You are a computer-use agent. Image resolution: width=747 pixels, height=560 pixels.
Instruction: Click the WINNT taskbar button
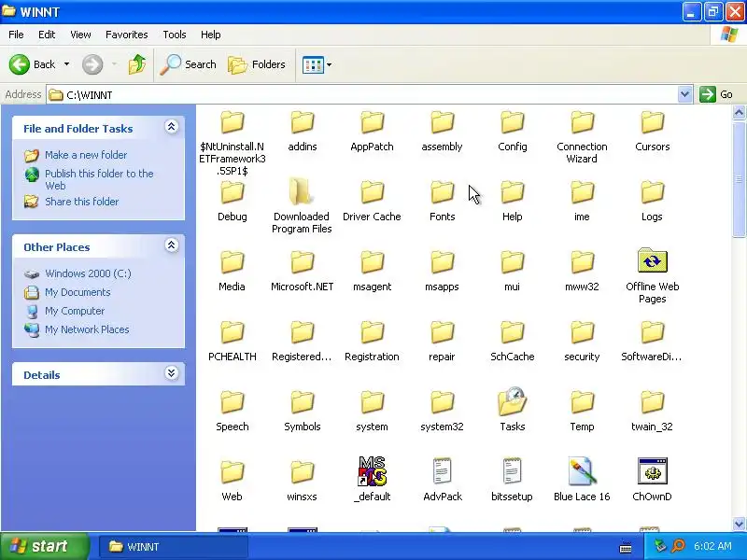[x=174, y=547]
